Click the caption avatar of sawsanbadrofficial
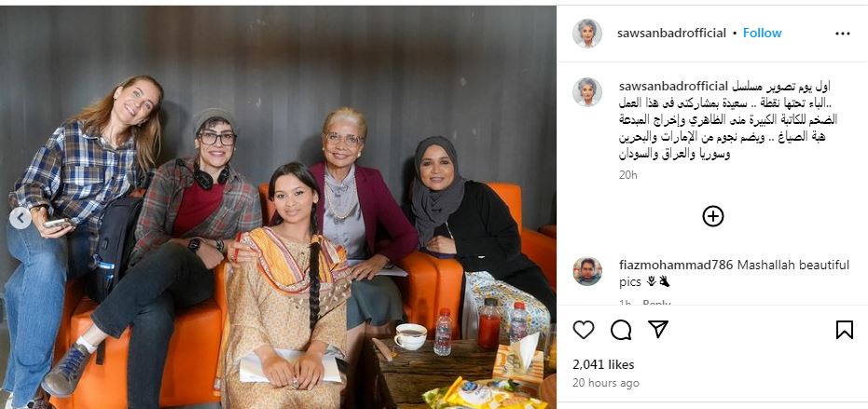Viewport: 868px width, 409px height. [586, 92]
